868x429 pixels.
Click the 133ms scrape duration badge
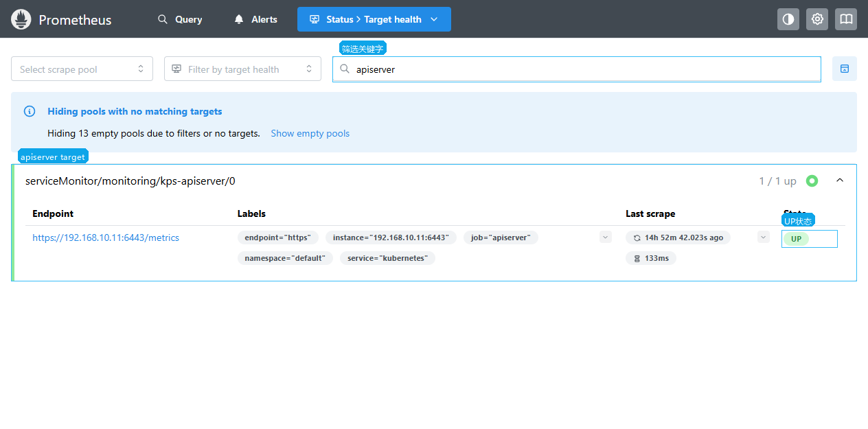(x=651, y=258)
